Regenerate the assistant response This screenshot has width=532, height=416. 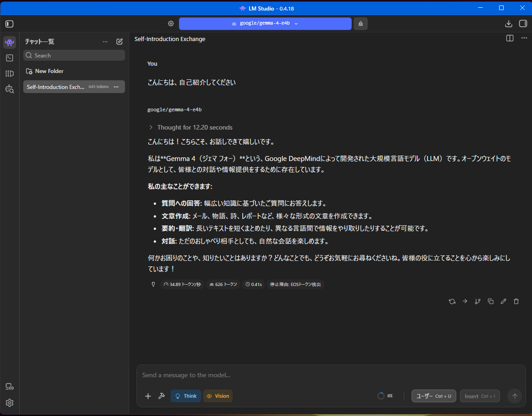click(452, 302)
